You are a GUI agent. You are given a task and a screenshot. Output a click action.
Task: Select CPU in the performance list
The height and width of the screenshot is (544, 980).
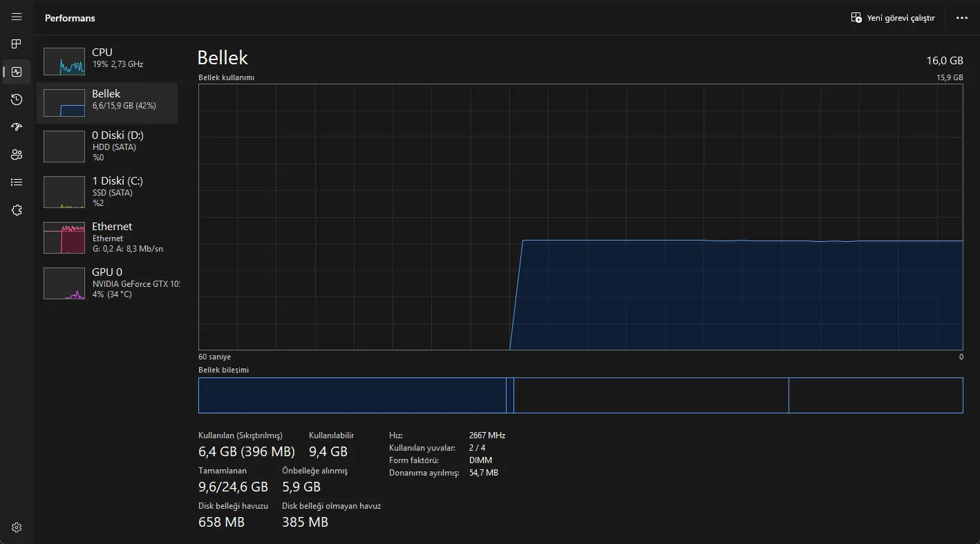107,62
